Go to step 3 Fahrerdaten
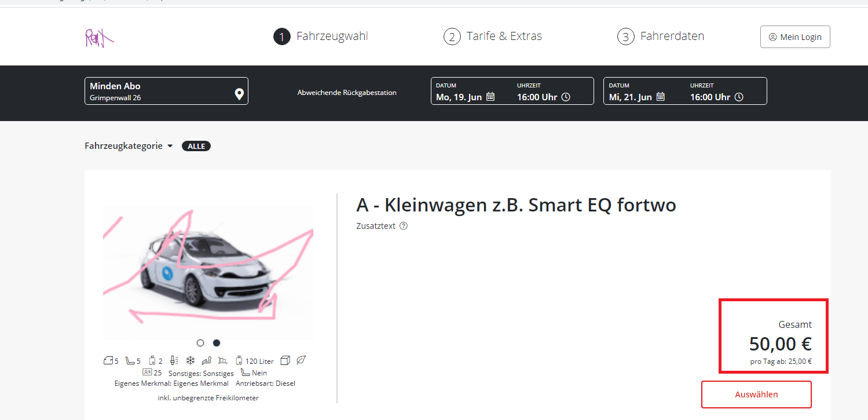868x420 pixels. [661, 36]
